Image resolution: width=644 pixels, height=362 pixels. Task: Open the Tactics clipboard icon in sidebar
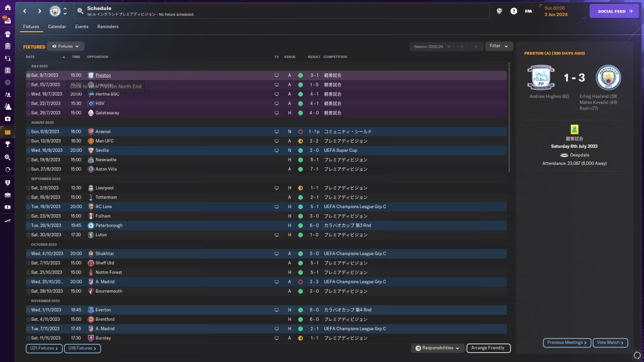click(8, 46)
